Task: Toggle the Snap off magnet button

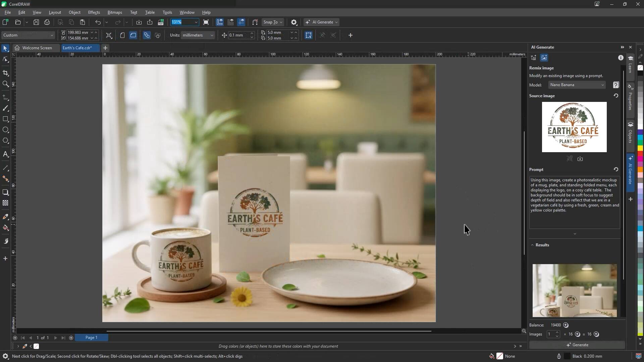Action: pos(255,22)
